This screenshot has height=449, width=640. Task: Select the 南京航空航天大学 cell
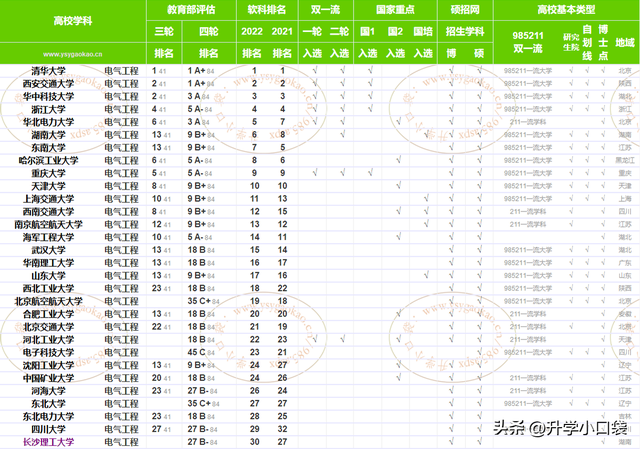pos(48,224)
